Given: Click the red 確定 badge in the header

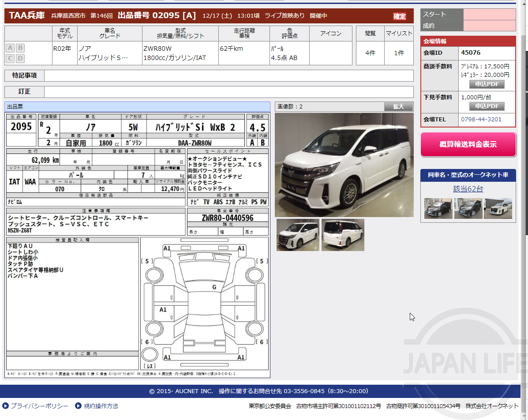Looking at the screenshot, I should 399,15.
